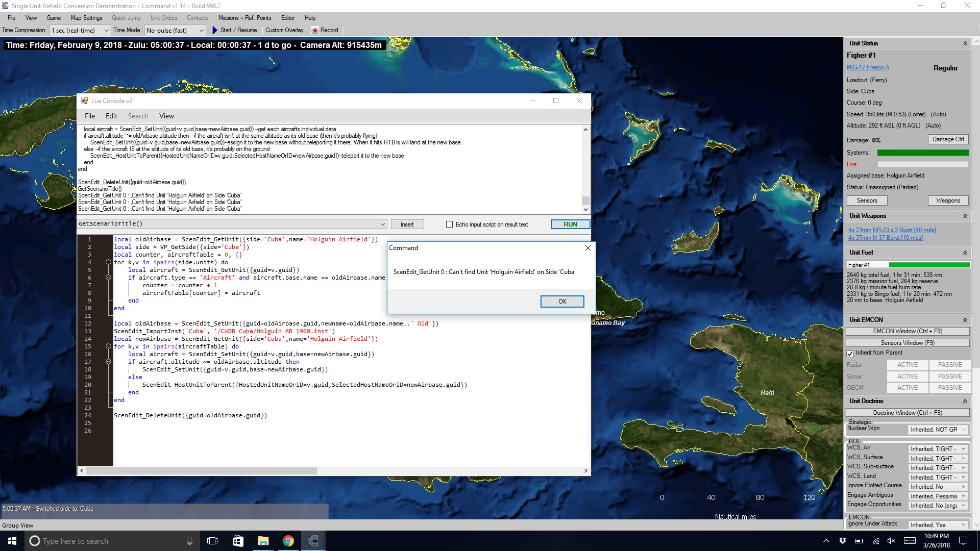Open the Task View icon

tap(212, 541)
